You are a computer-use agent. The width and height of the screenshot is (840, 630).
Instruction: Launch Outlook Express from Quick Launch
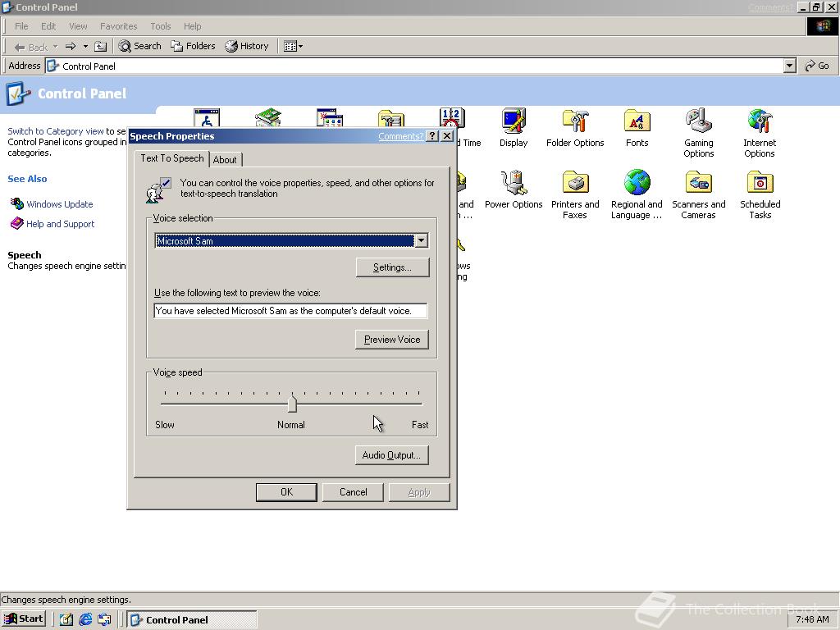[x=104, y=619]
